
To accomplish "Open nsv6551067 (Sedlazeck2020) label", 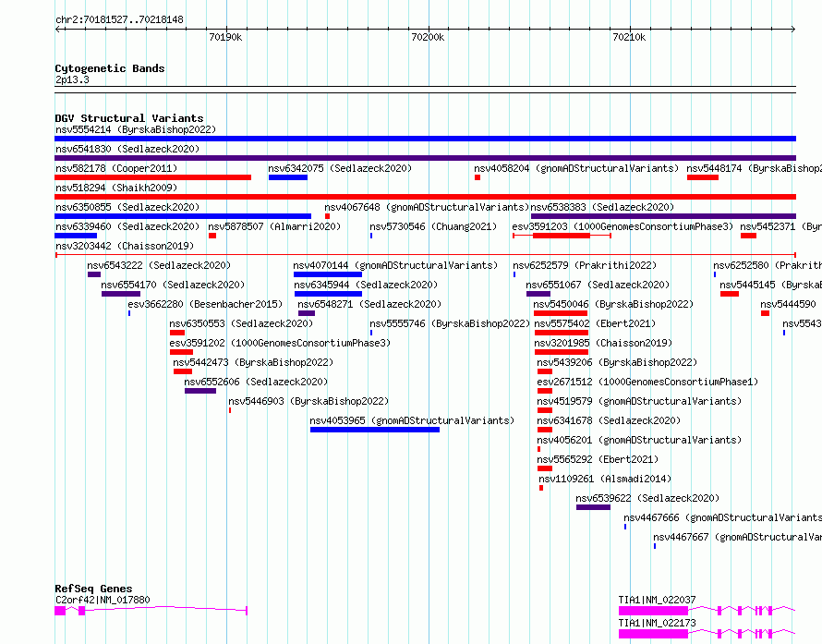I will coord(598,285).
